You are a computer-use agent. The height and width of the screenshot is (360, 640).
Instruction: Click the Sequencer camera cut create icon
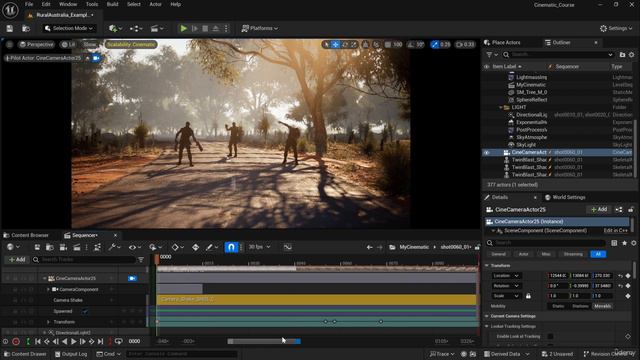point(63,247)
